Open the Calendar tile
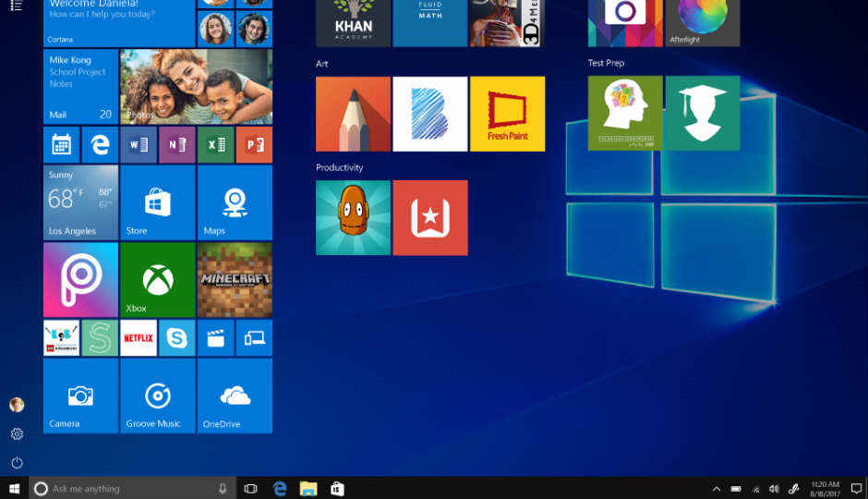Screen dimensions: 868x499 (62, 144)
